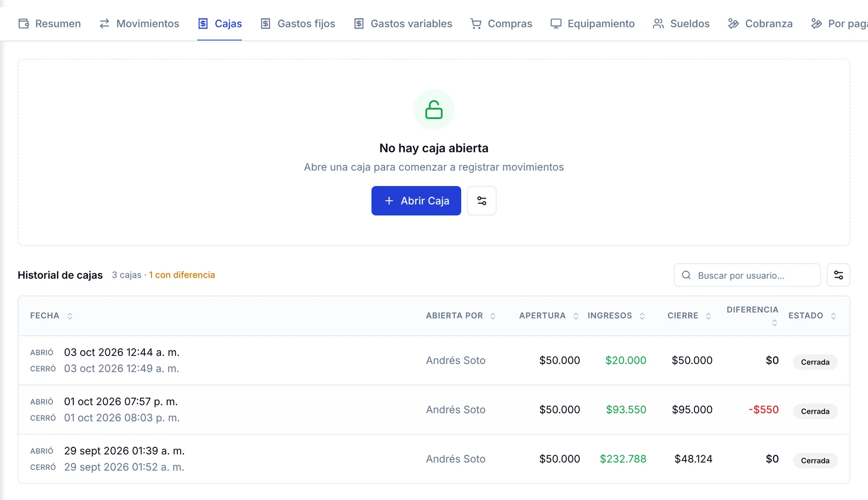Viewport: 868px width, 500px height.
Task: Select the 03 oct 2026 12:44 a. m. opening
Action: [122, 352]
